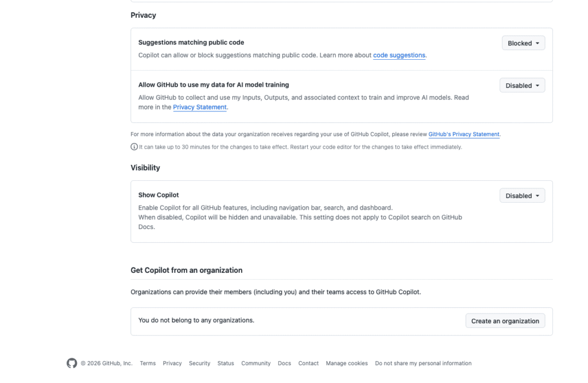Screen dimensions: 588x383
Task: Click the GitHub logo in the footer
Action: pyautogui.click(x=72, y=363)
